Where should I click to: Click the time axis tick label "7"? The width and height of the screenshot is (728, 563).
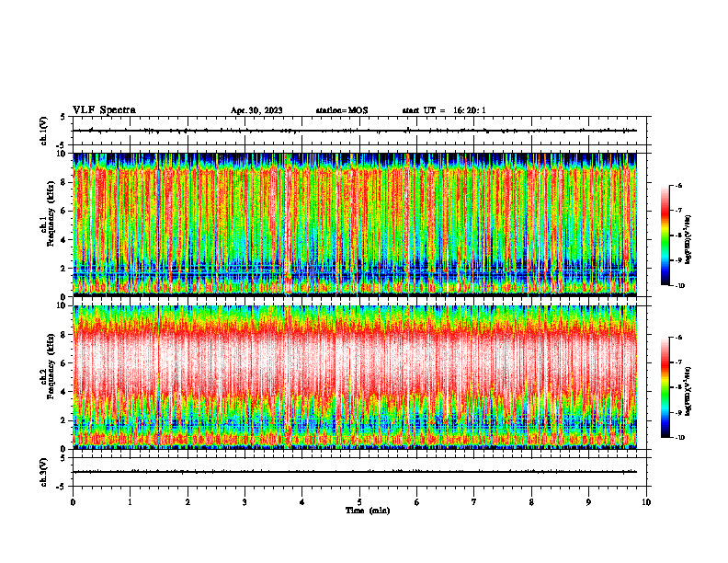(474, 502)
